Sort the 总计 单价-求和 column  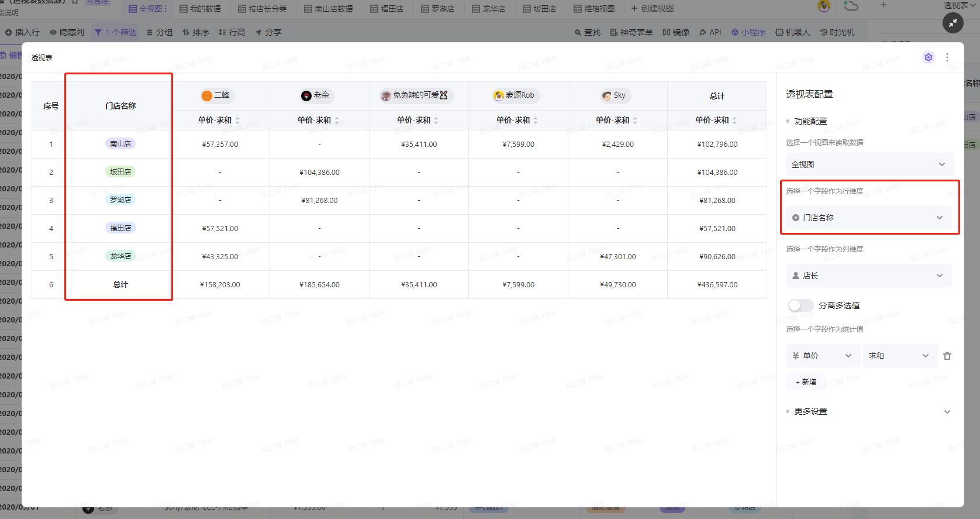pyautogui.click(x=734, y=121)
